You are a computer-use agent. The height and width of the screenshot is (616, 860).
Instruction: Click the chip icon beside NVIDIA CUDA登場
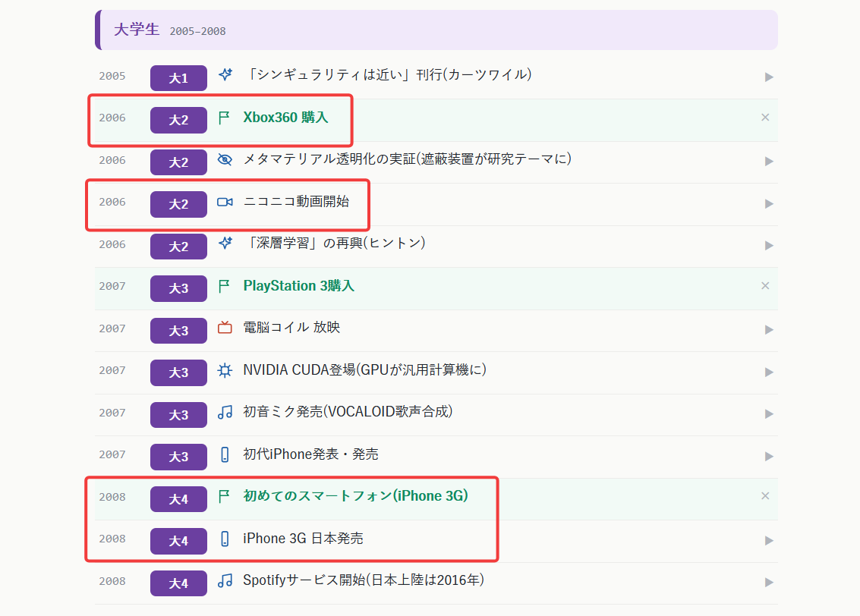tap(225, 370)
